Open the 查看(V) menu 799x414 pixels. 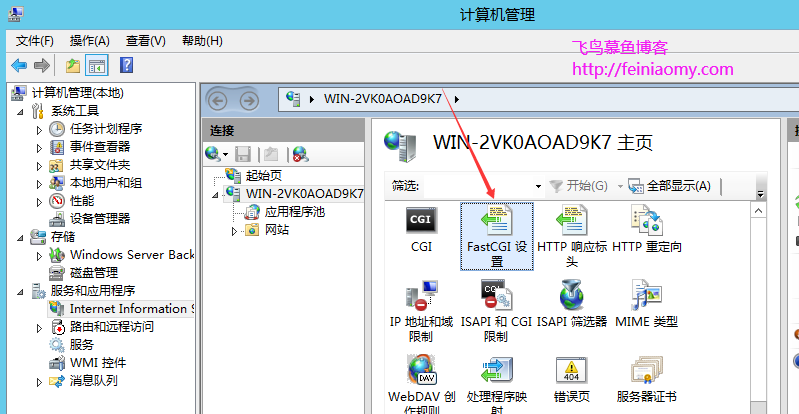146,41
